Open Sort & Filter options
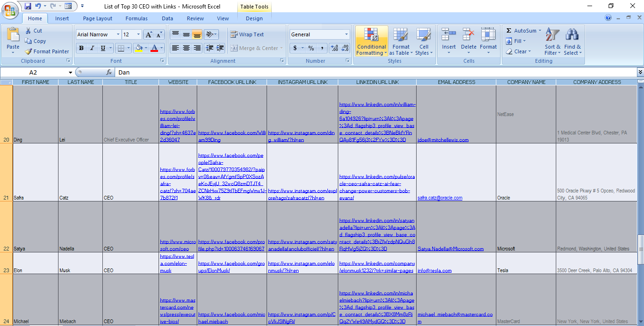644x326 pixels. click(552, 42)
